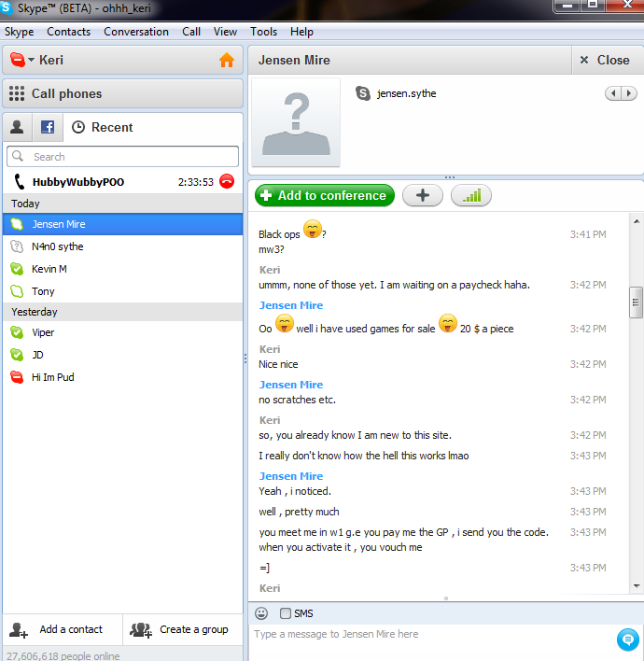
Task: Click the Yesterday group header
Action: point(122,312)
